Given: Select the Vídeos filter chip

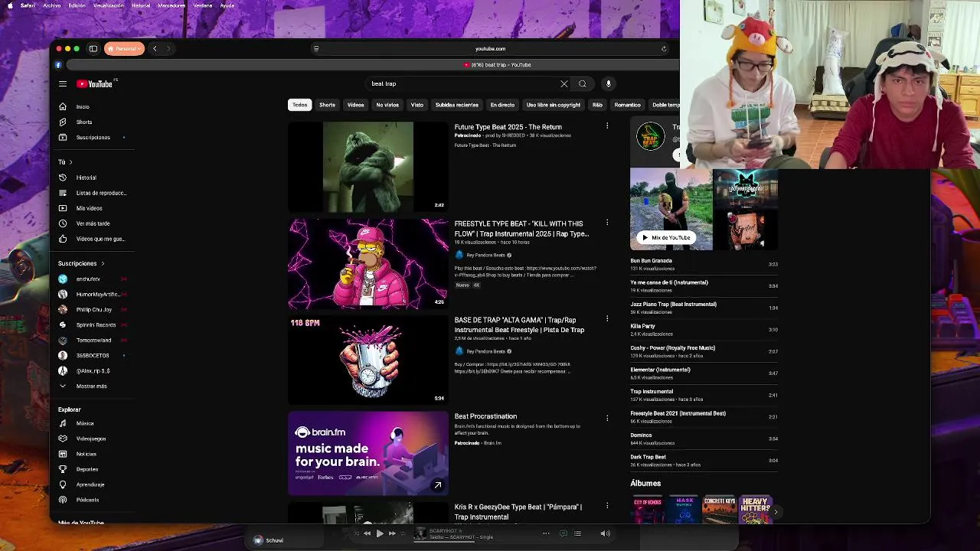Looking at the screenshot, I should click(355, 105).
